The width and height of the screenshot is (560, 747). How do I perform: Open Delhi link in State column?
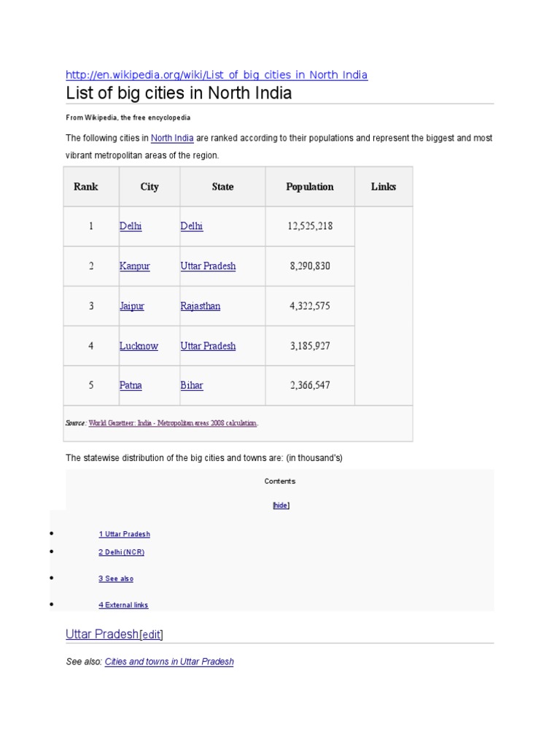192,226
